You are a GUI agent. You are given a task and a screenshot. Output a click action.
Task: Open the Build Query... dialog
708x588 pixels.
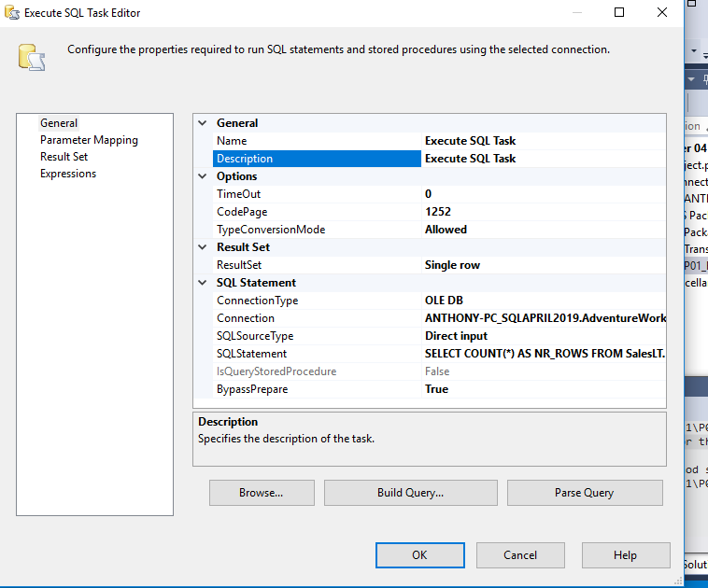[x=410, y=493]
